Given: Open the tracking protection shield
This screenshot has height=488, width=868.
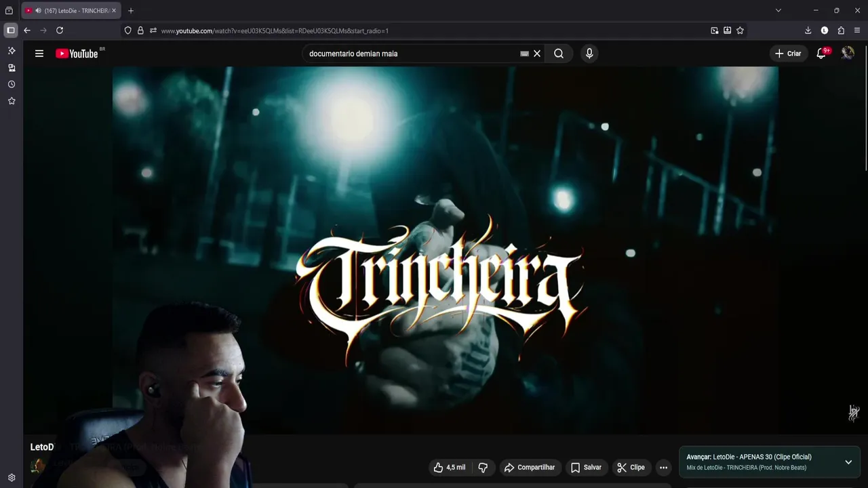Looking at the screenshot, I should pos(127,30).
